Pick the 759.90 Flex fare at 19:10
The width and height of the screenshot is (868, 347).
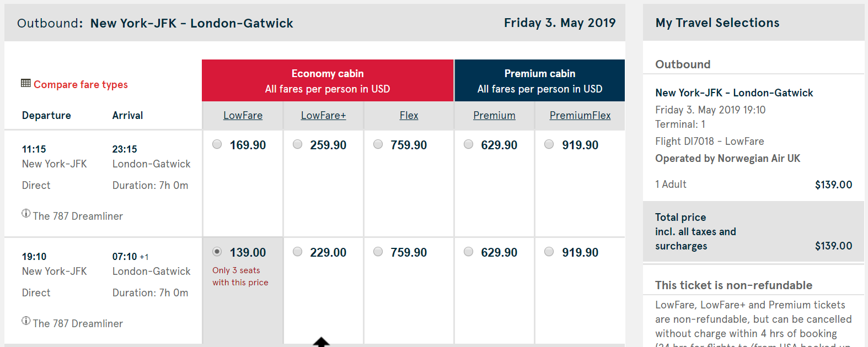[378, 252]
